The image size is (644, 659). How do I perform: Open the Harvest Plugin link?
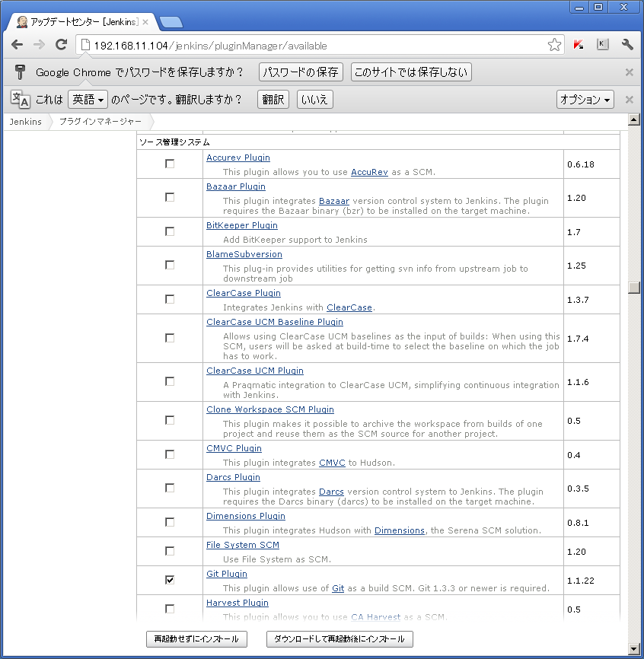point(238,603)
